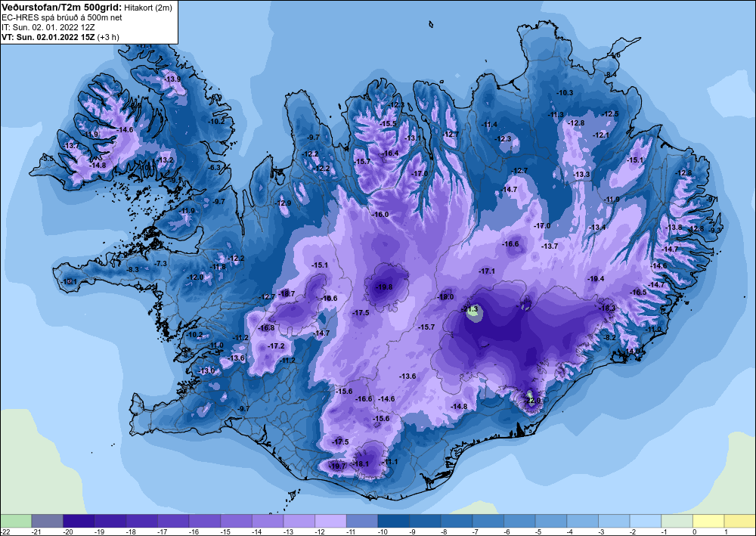
Task: Select the -11.4 temperature value
Action: click(x=489, y=124)
